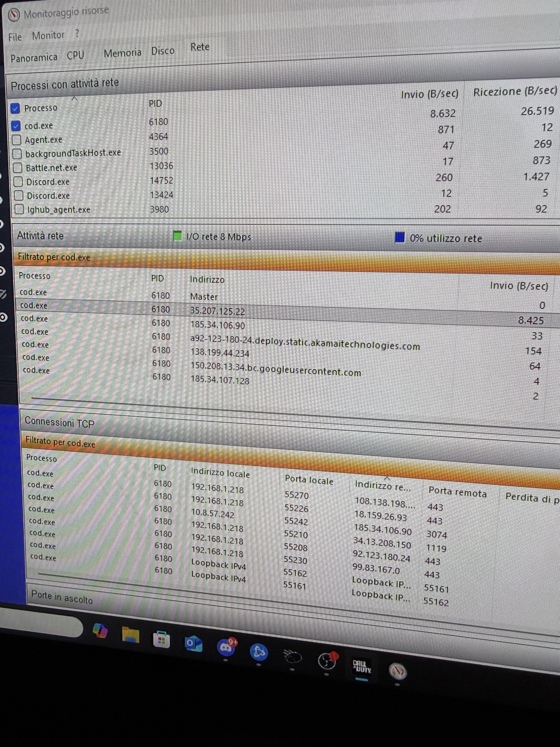Switch to the CPU tab
This screenshot has height=747, width=560.
pyautogui.click(x=75, y=55)
